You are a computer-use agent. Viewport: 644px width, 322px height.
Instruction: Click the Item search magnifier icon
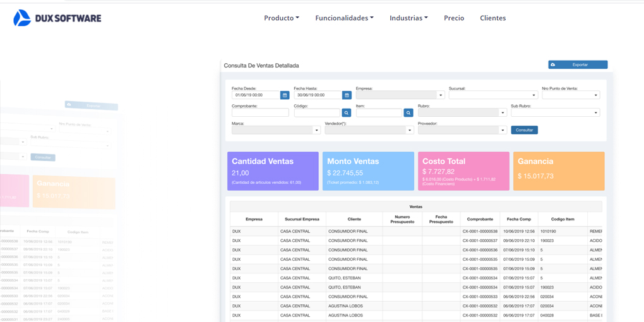(x=408, y=113)
